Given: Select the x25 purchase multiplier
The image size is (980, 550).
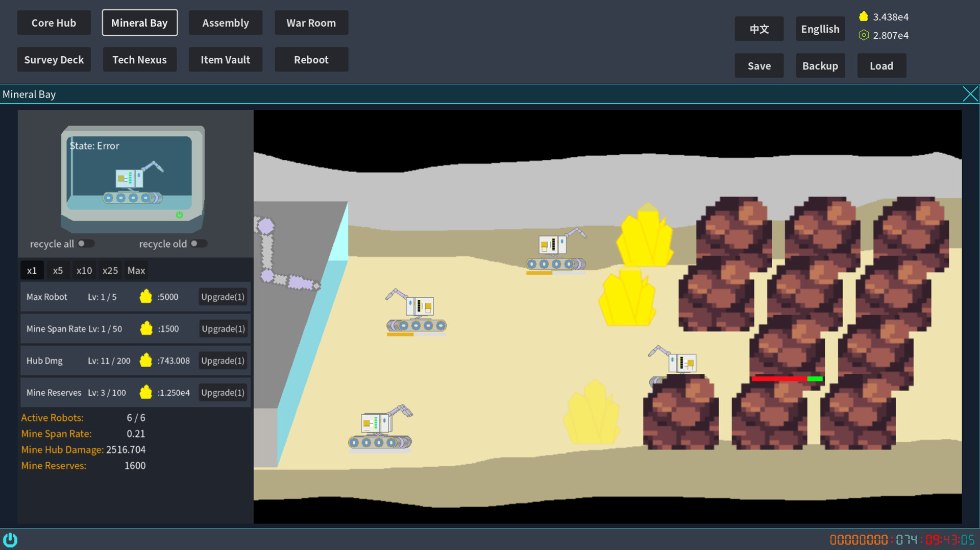Looking at the screenshot, I should click(110, 270).
